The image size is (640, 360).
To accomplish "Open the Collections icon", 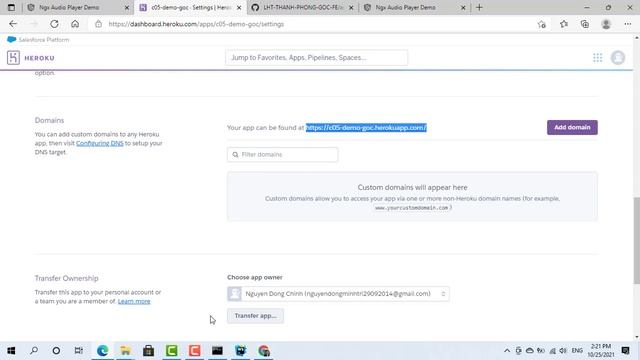I will point(584,24).
